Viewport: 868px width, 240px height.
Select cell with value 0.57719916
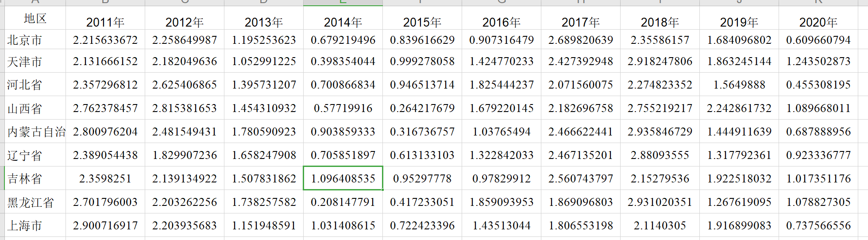click(343, 108)
